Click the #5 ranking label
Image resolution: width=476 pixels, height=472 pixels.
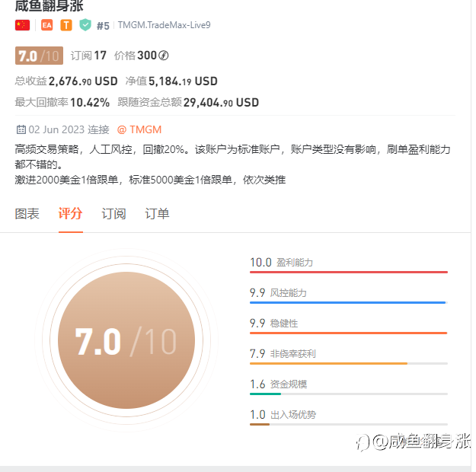tap(103, 26)
